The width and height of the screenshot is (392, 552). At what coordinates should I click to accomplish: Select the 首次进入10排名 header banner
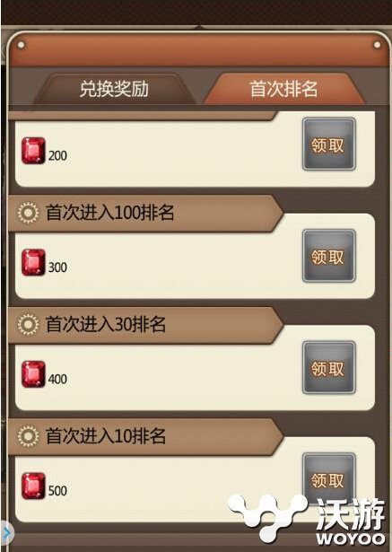tap(146, 436)
